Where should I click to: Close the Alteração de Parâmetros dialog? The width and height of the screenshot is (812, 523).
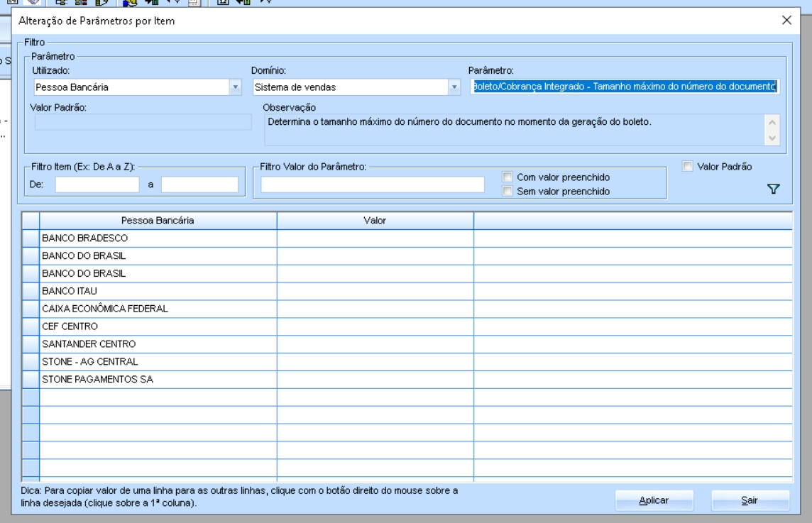(x=786, y=21)
